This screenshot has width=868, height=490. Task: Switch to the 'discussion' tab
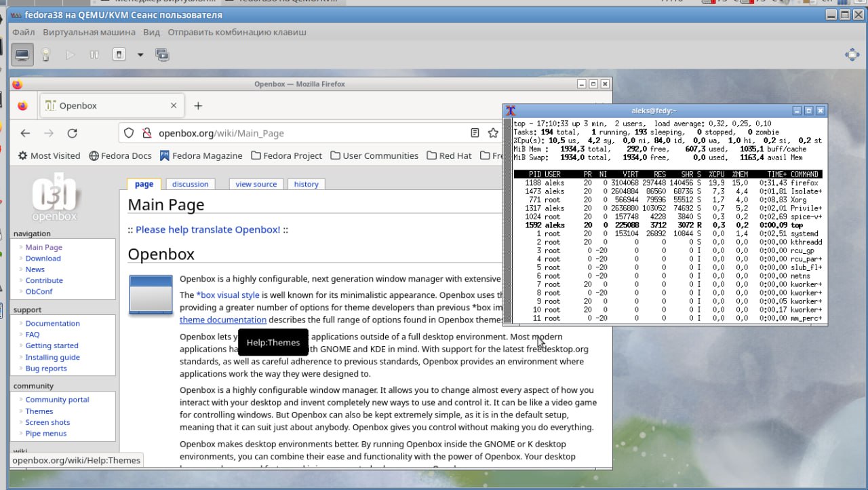191,184
